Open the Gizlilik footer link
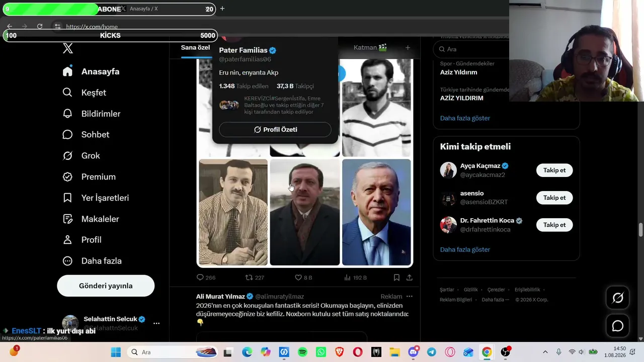This screenshot has height=362, width=644. click(x=471, y=290)
